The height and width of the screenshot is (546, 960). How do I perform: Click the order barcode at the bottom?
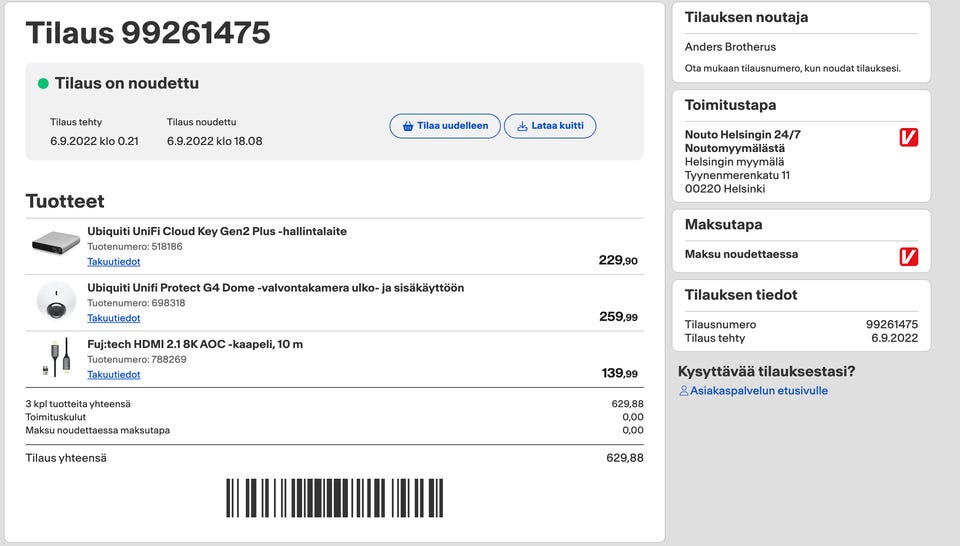coord(334,497)
